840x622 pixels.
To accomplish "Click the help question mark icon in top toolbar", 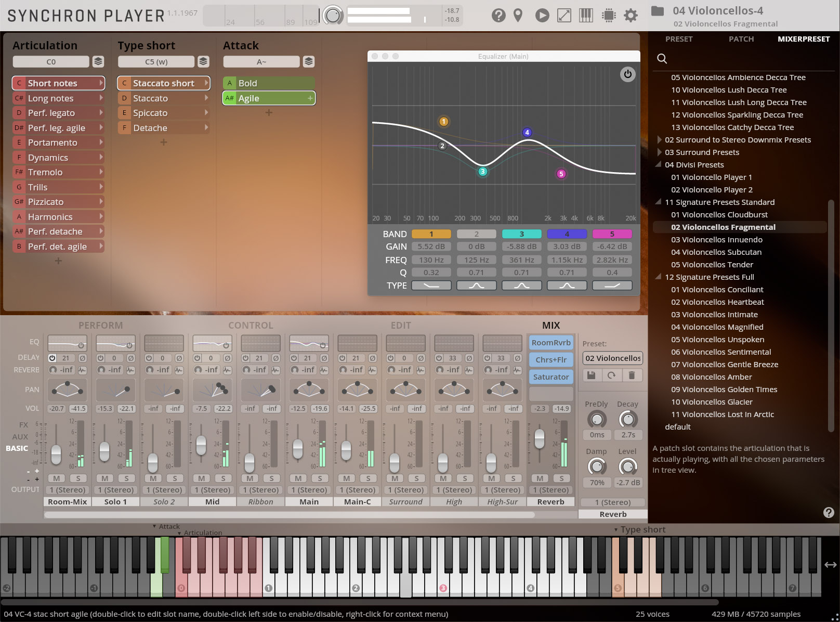I will coord(498,16).
